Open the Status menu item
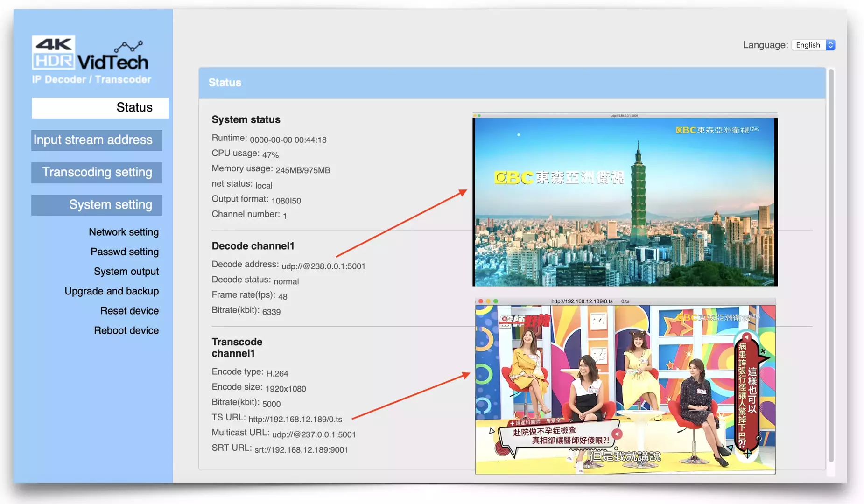This screenshot has width=864, height=504. pos(100,108)
